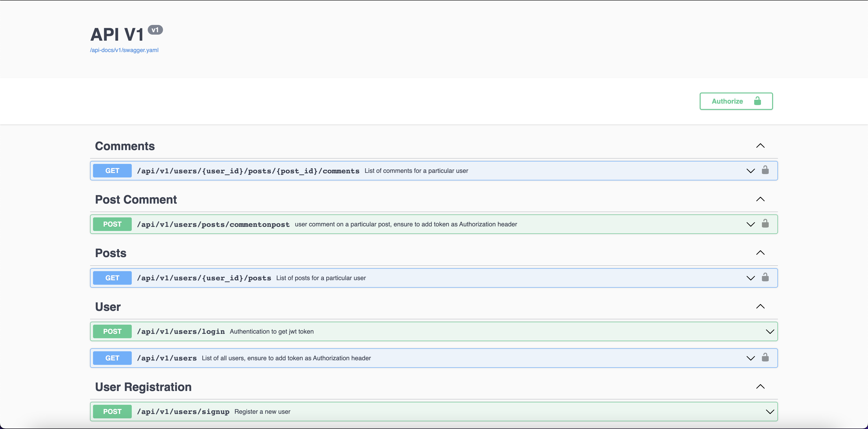Expand the signup endpoint chevron
The width and height of the screenshot is (868, 429).
coord(770,412)
